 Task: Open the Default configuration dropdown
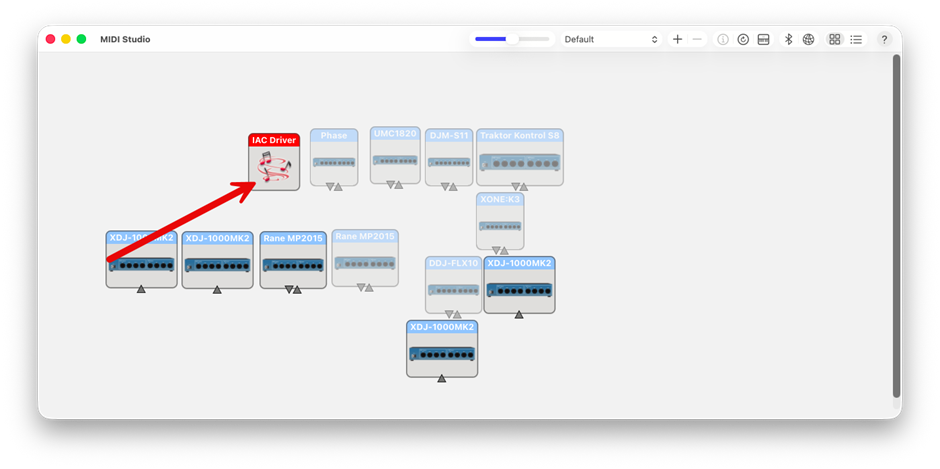coord(611,39)
